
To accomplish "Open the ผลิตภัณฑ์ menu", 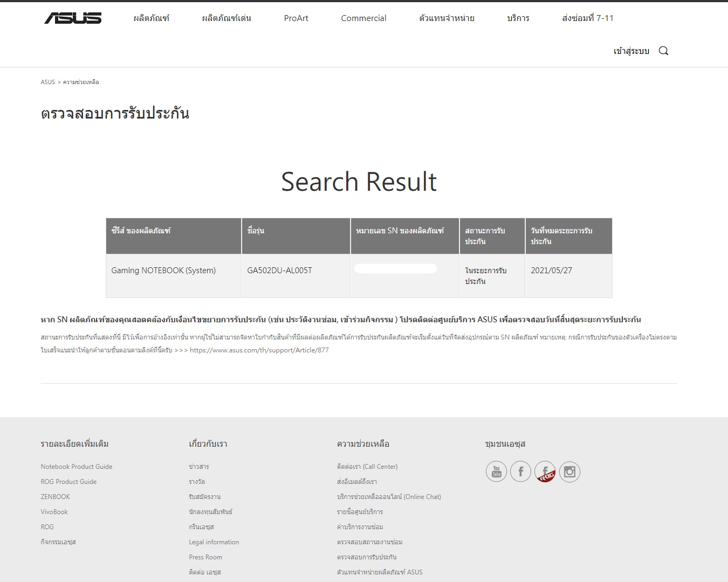I will [x=152, y=18].
